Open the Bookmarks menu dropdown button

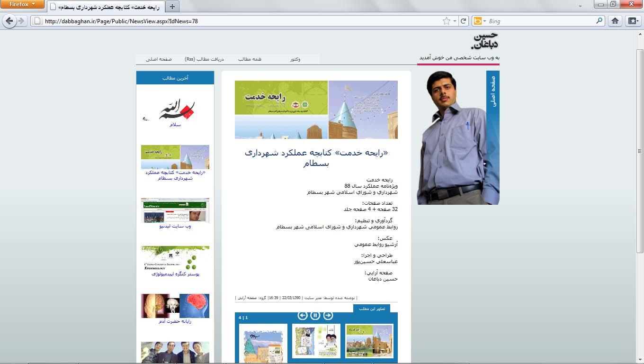[633, 21]
